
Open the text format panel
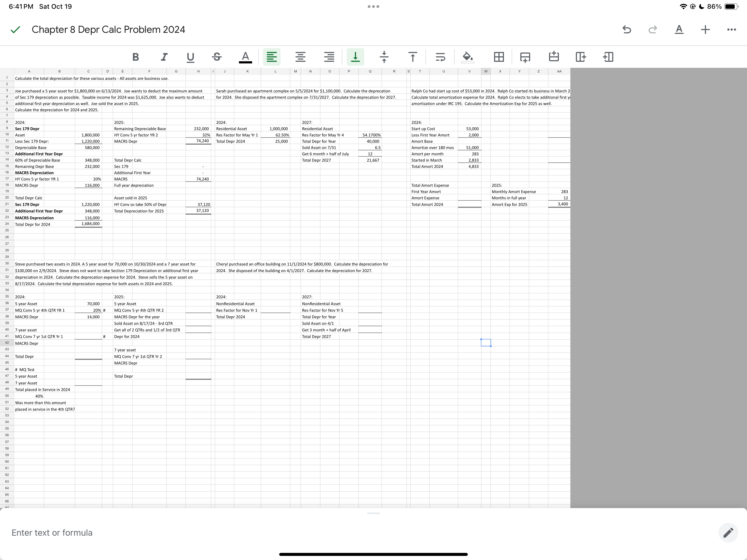pos(679,30)
